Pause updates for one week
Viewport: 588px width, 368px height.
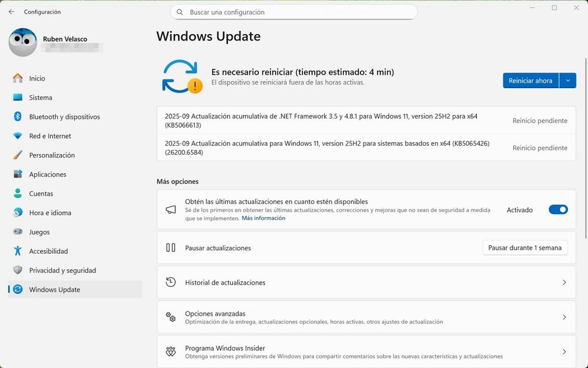coord(524,247)
